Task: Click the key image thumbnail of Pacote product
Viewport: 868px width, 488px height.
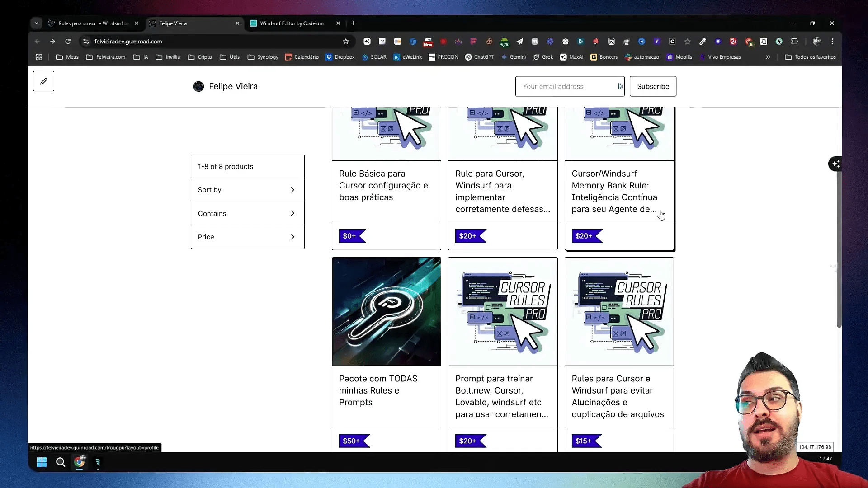Action: (x=387, y=312)
